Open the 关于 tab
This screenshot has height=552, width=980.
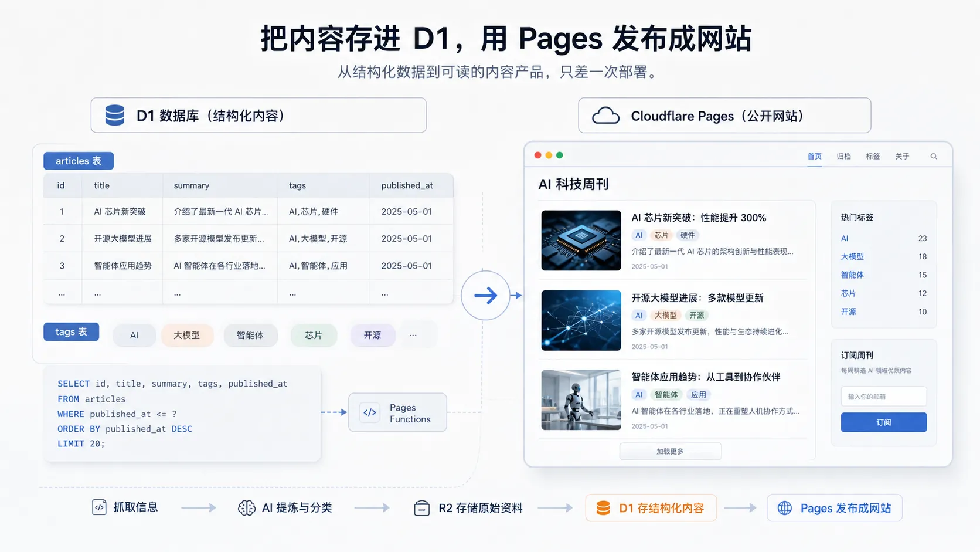903,157
